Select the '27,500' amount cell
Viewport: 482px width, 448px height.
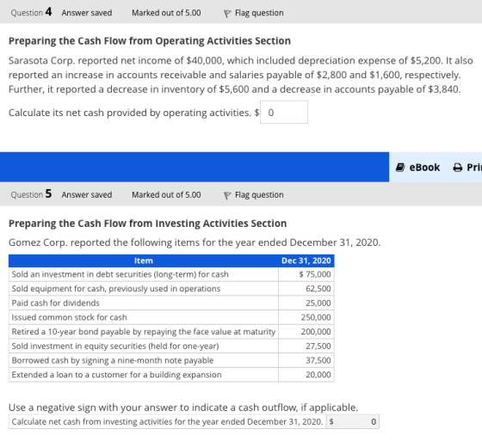(x=306, y=347)
